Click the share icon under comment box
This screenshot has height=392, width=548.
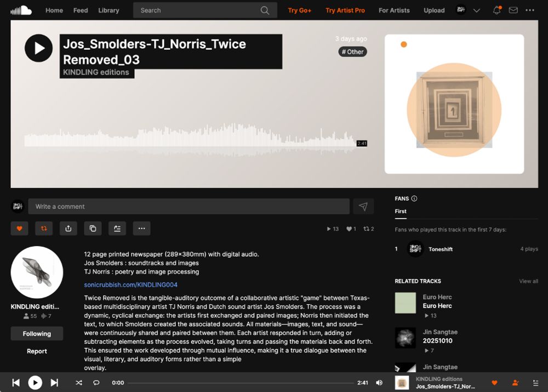(68, 228)
